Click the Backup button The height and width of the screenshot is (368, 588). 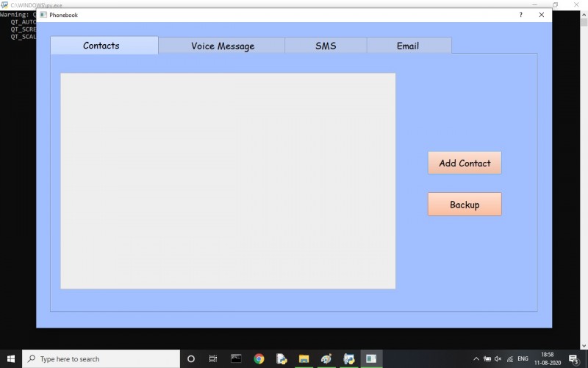pos(465,205)
